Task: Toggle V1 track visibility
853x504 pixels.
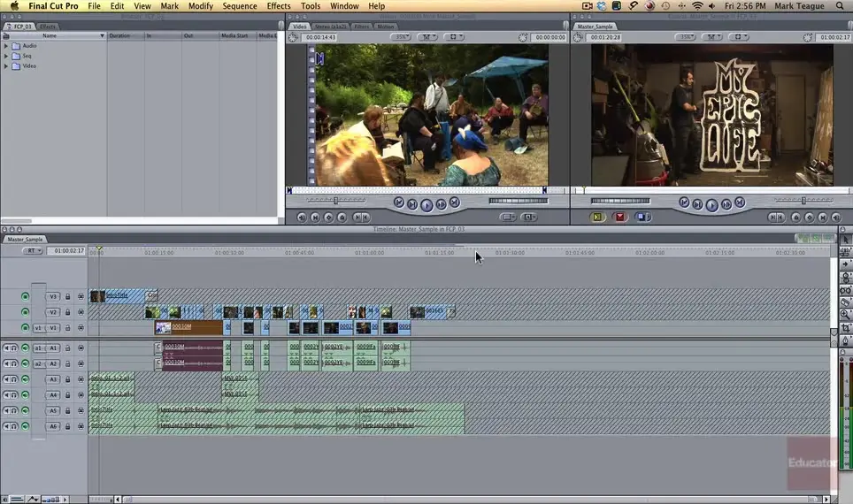Action: click(x=25, y=328)
